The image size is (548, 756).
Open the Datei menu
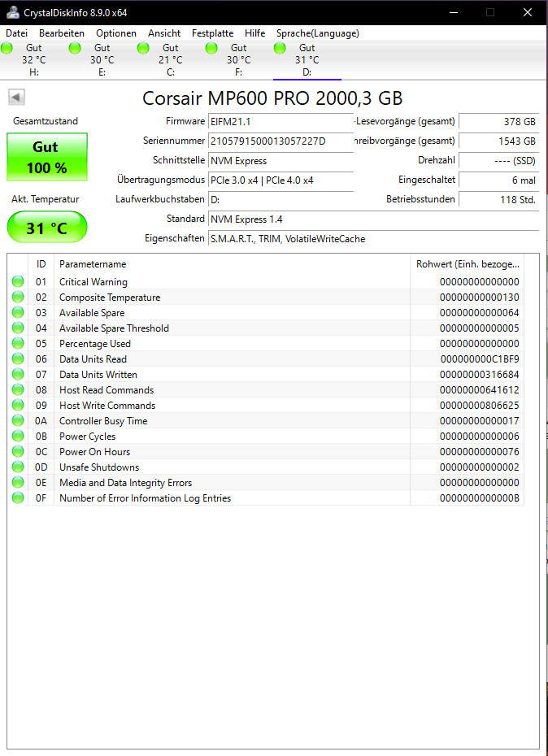tap(17, 33)
